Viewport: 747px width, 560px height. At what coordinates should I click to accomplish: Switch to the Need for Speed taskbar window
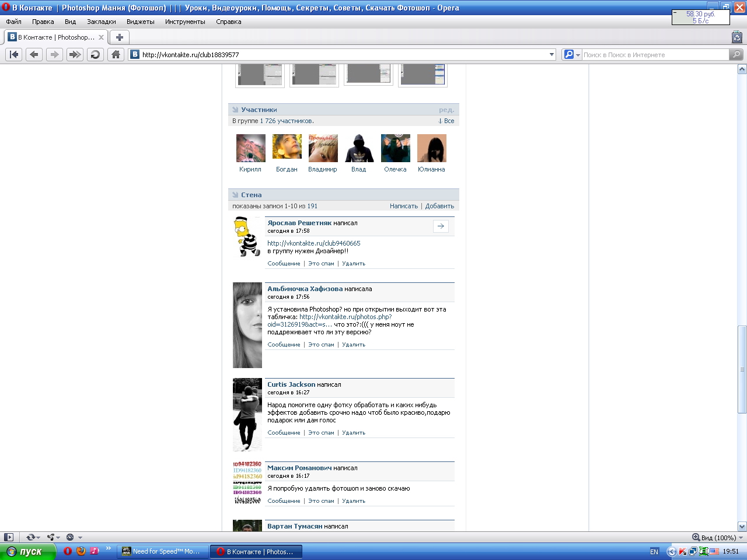[x=163, y=551]
